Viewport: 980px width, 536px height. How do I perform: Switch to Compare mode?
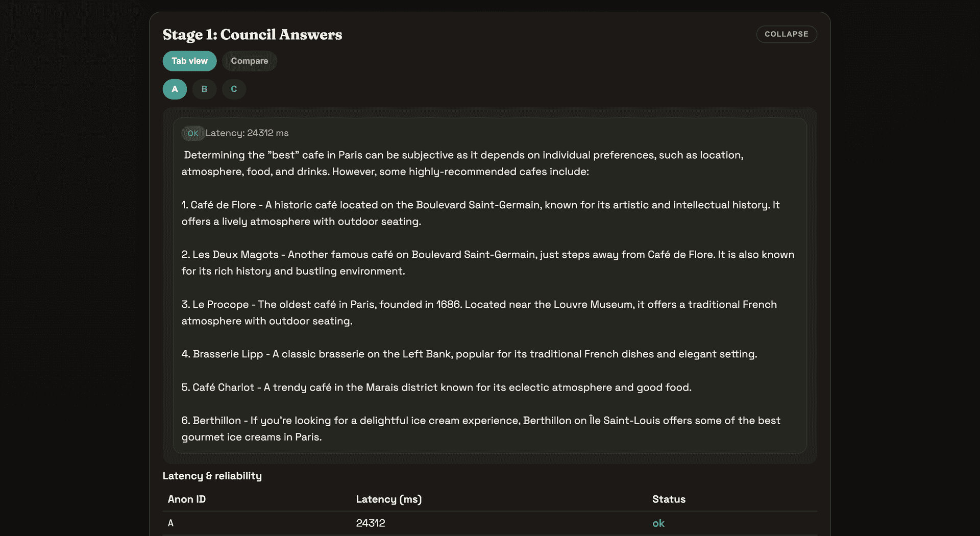pos(249,61)
